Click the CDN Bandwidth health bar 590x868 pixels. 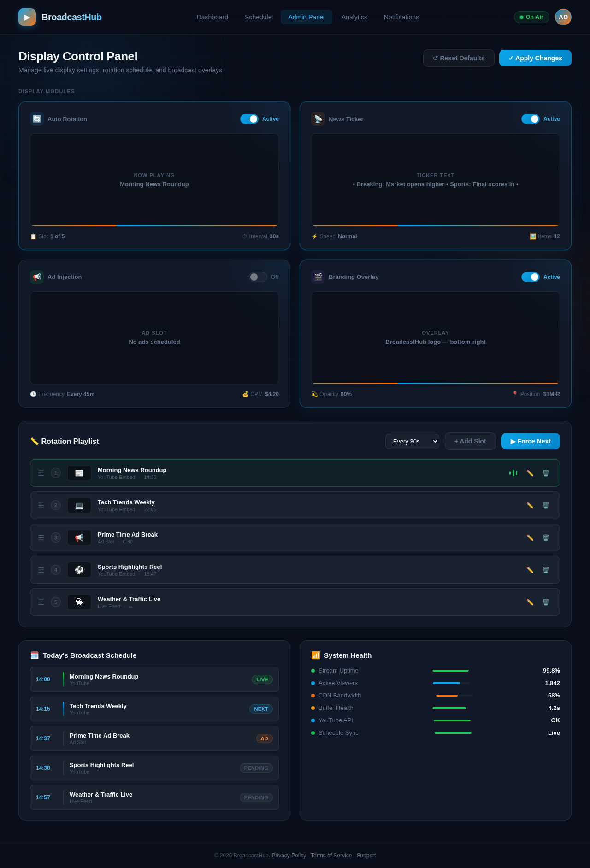(454, 696)
